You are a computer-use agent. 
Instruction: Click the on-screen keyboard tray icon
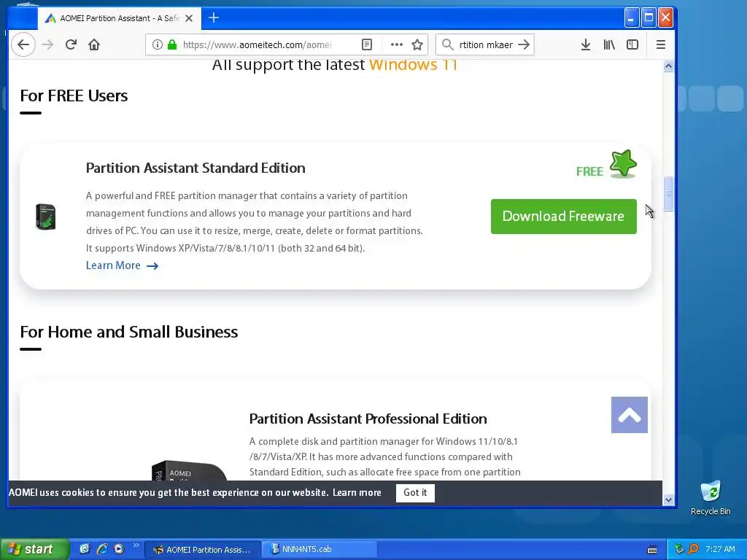652,550
